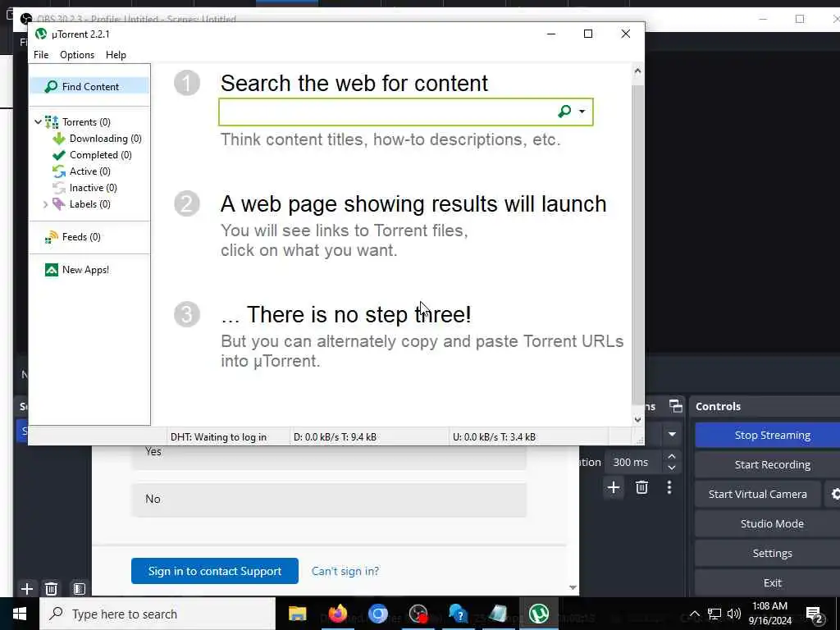
Task: Open the µTorrent File menu
Action: point(41,55)
